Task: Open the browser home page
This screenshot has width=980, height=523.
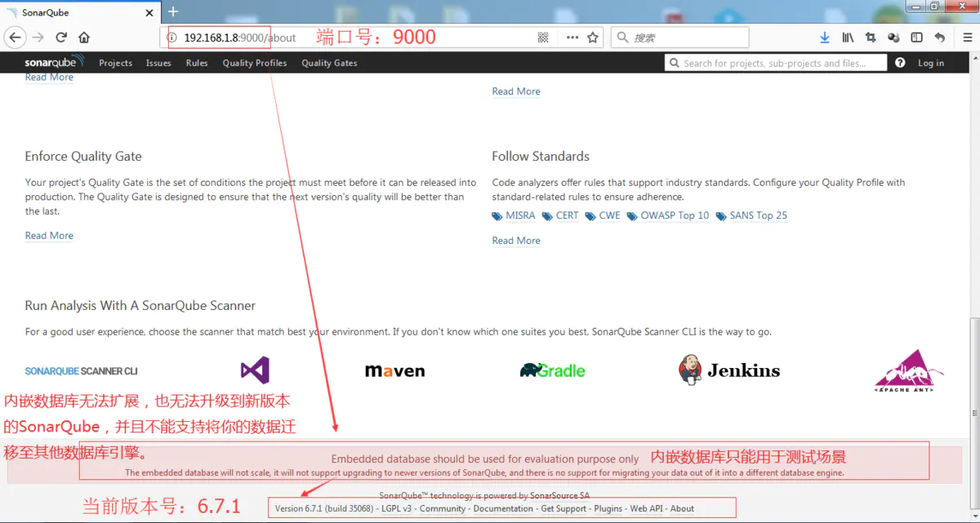Action: [x=84, y=38]
